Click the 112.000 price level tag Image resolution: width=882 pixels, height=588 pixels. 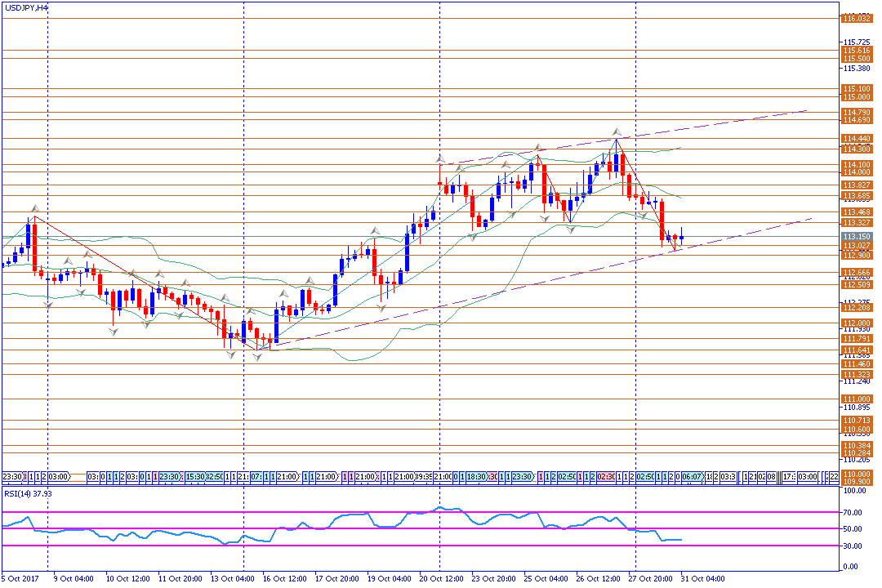click(x=857, y=323)
